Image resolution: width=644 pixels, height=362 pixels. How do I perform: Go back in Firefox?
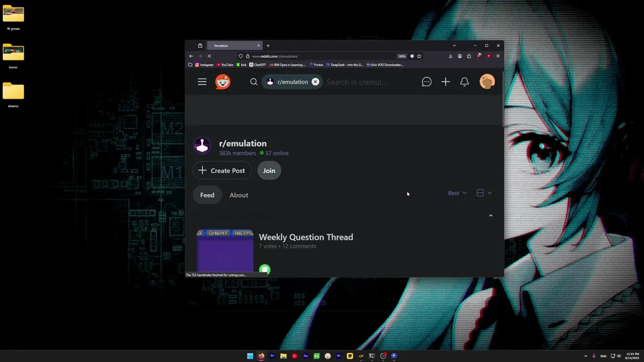[191, 56]
